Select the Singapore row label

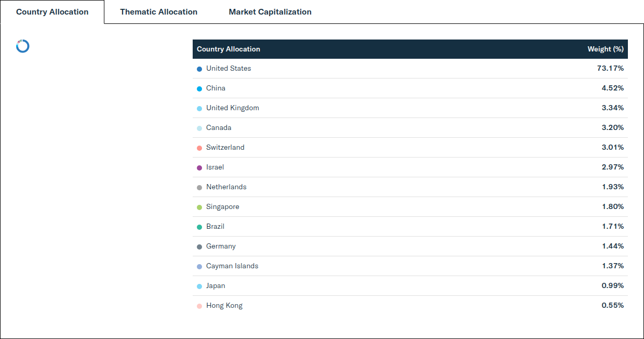tap(223, 206)
